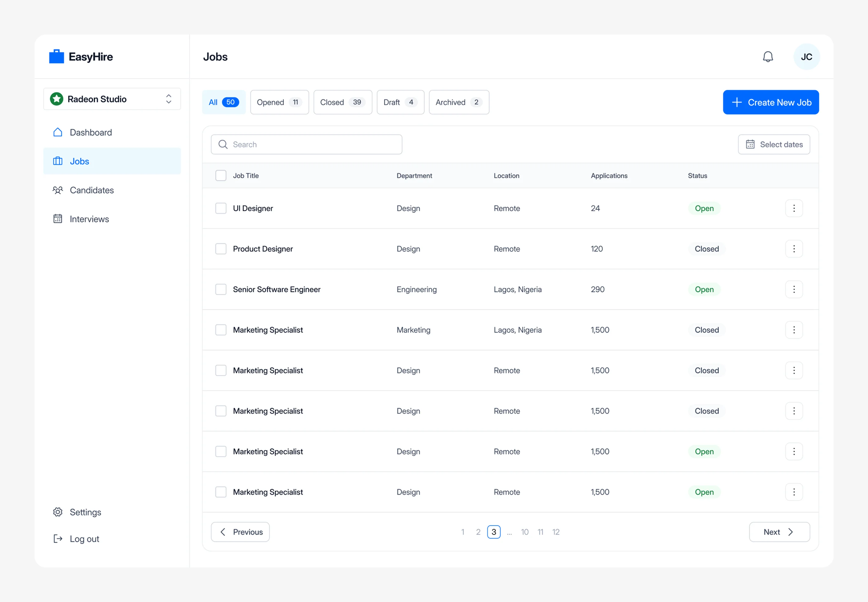Toggle the select-all checkbox in table header
The width and height of the screenshot is (868, 602).
(221, 175)
